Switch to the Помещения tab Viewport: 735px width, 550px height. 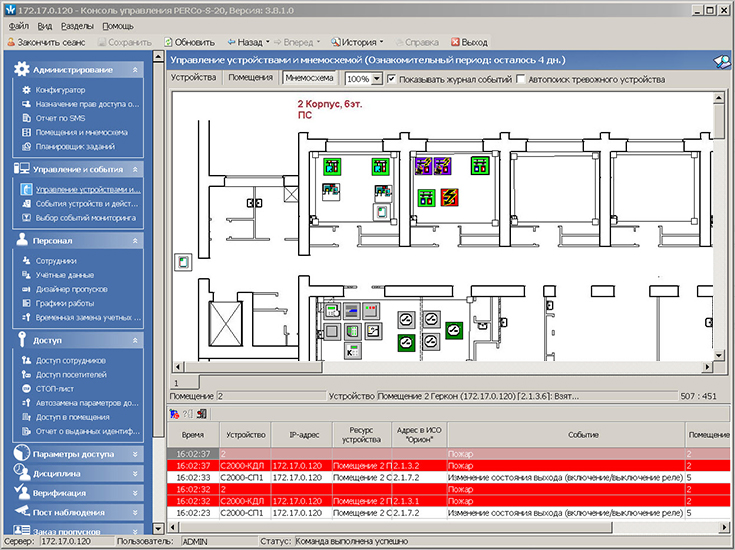(250, 77)
